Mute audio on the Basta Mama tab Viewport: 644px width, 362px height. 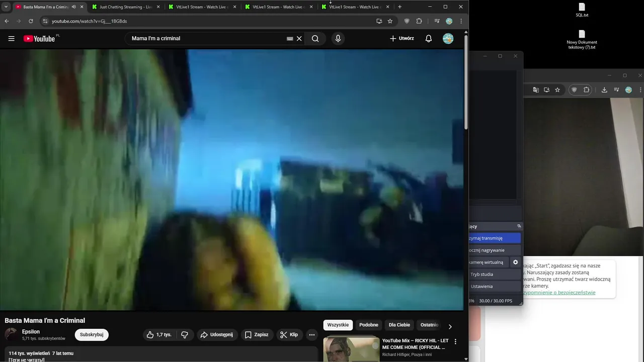[74, 7]
